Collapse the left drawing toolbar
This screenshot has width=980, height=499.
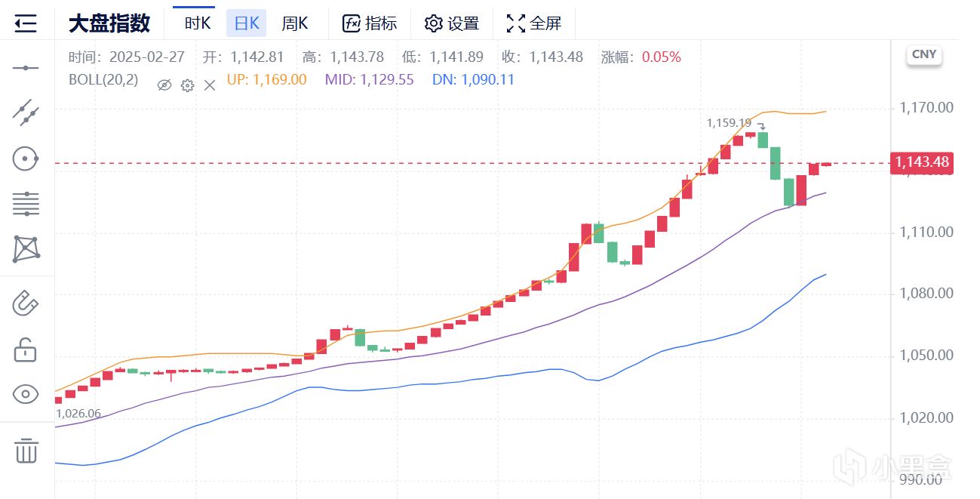(26, 23)
